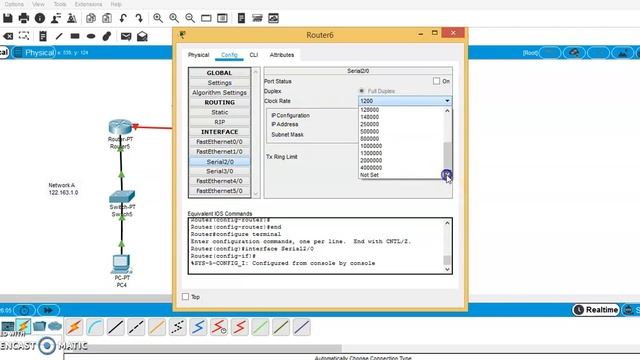Pick the red serial DCE cable with clock
The width and height of the screenshot is (640, 360).
coord(219,327)
